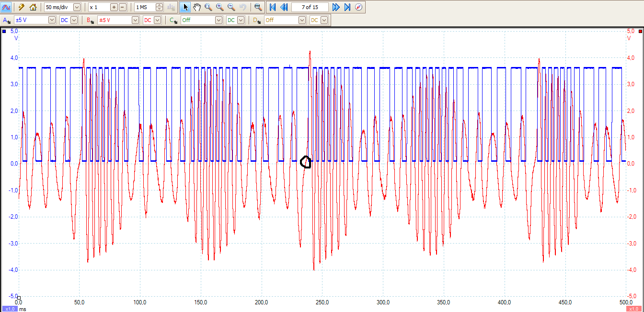The height and width of the screenshot is (312, 644).
Task: Click the 500,0 time axis label
Action: [626, 302]
